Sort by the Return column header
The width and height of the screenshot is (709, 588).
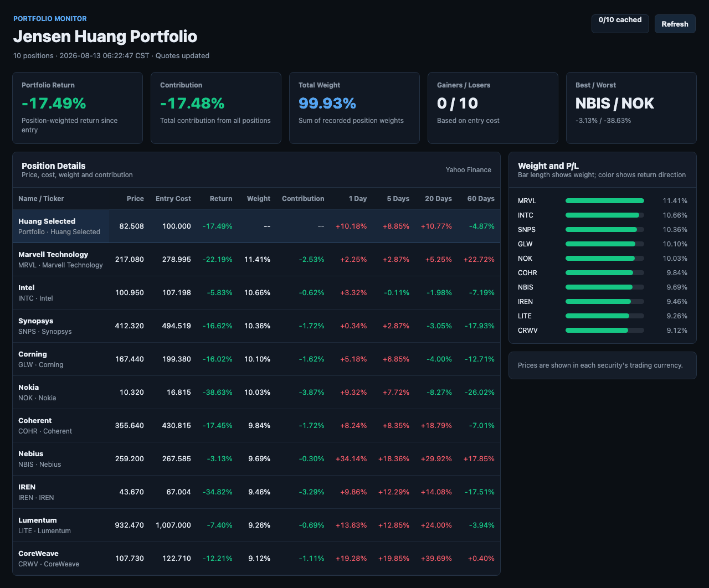click(221, 198)
